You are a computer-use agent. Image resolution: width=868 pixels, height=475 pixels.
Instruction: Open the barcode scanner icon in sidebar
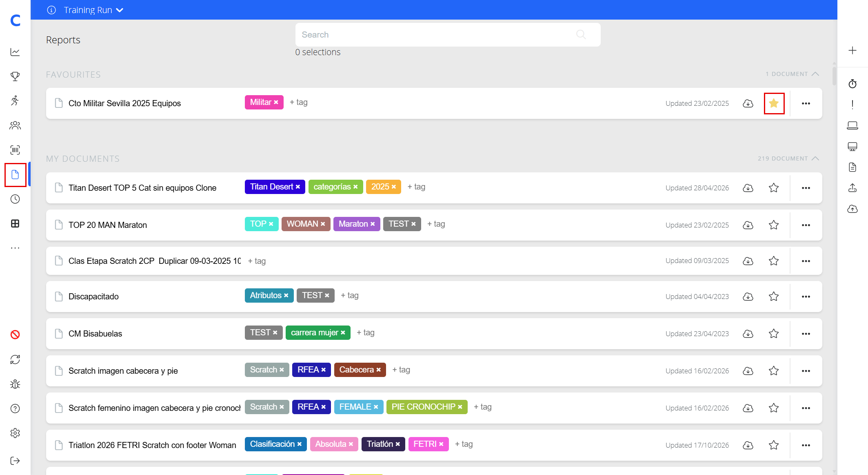(15, 150)
